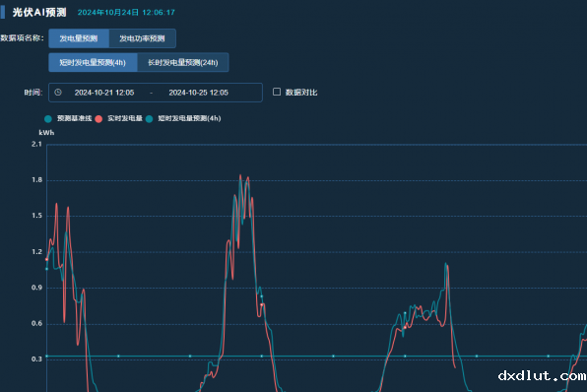This screenshot has width=587, height=392.
Task: Click the clock icon in time range field
Action: coord(58,93)
